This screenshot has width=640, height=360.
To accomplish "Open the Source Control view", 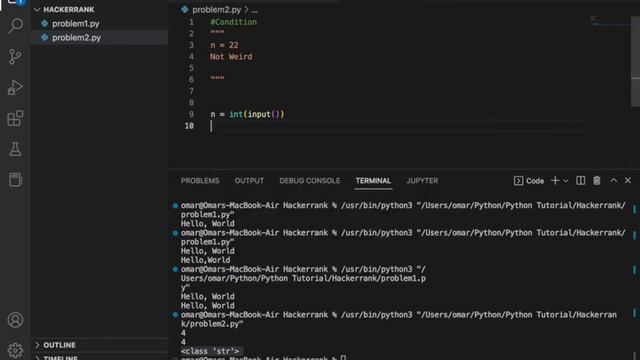I will click(16, 57).
